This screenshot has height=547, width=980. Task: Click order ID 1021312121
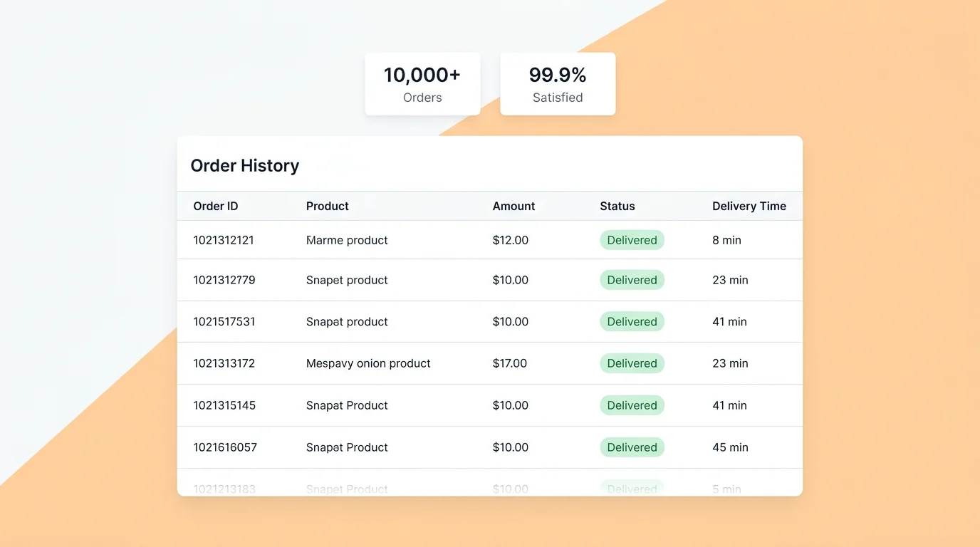point(224,240)
